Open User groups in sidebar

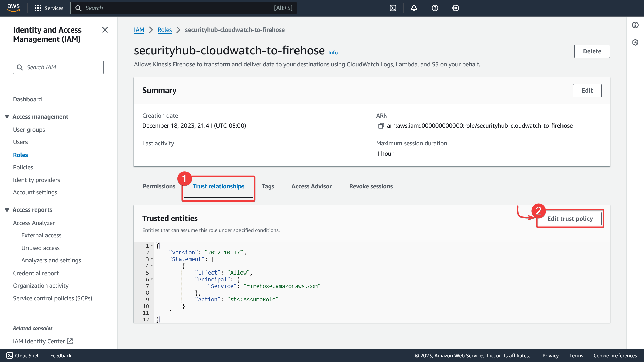(x=29, y=130)
